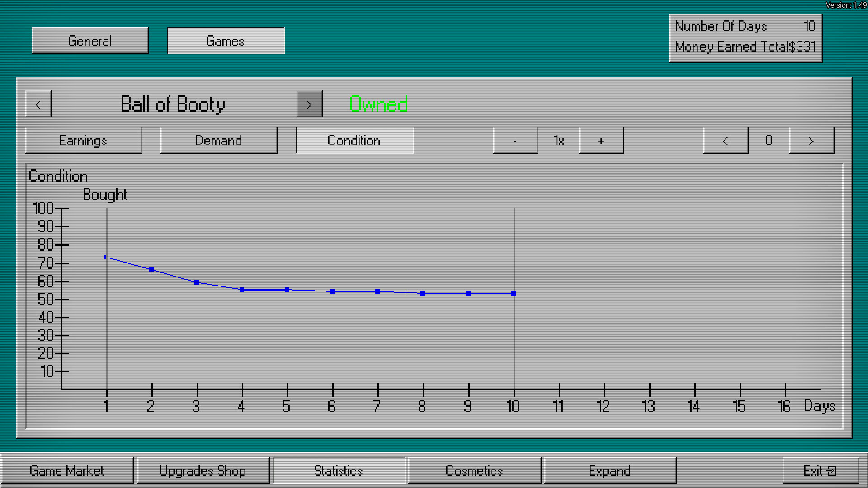This screenshot has width=868, height=488.
Task: Go to the previous game before Ball of Booty
Action: tap(38, 103)
